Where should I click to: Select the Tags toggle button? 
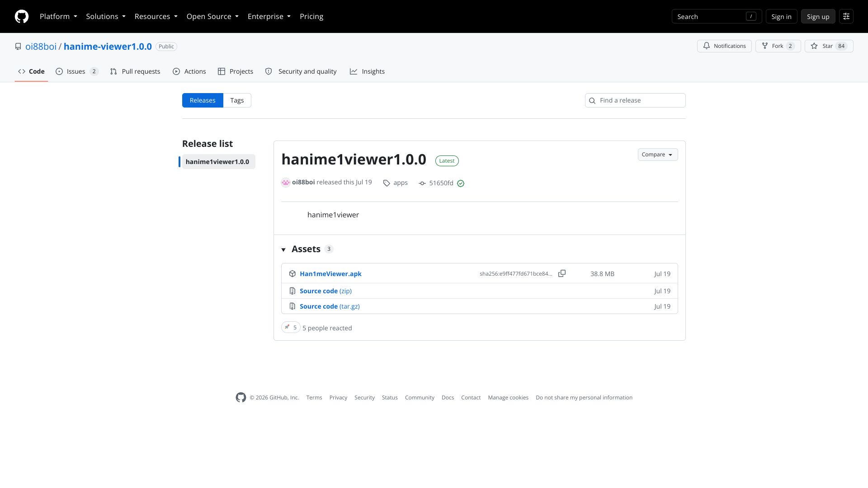pyautogui.click(x=237, y=100)
